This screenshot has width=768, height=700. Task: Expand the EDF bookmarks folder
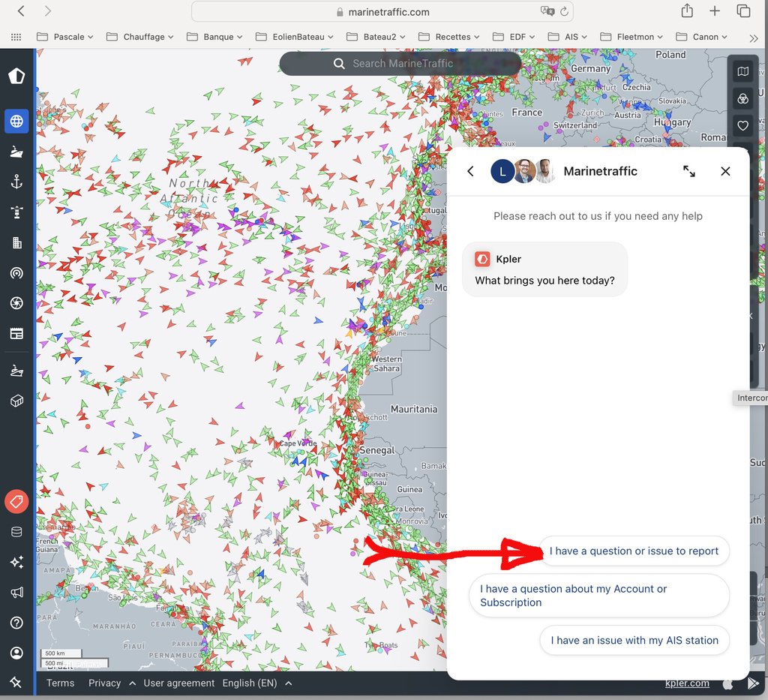point(514,37)
